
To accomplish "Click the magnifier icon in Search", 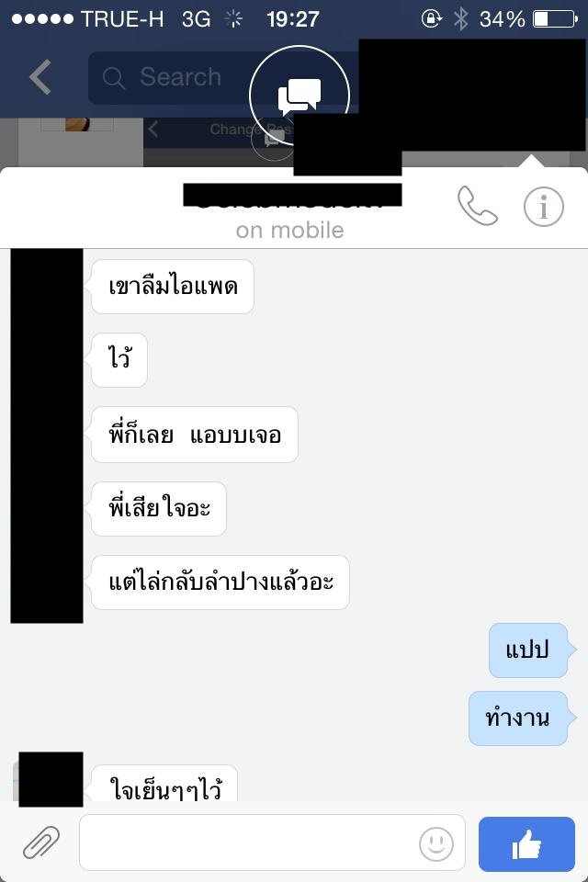I will coord(113,77).
